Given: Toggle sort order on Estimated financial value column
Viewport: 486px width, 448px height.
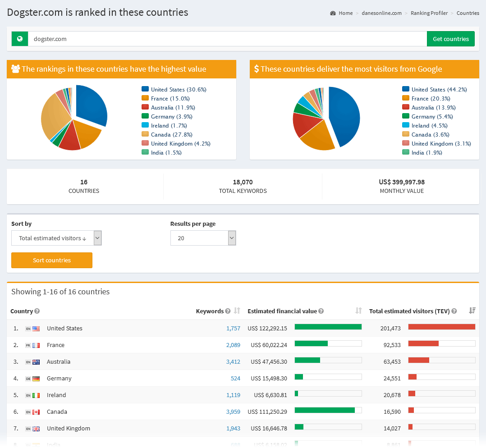Looking at the screenshot, I should 358,311.
